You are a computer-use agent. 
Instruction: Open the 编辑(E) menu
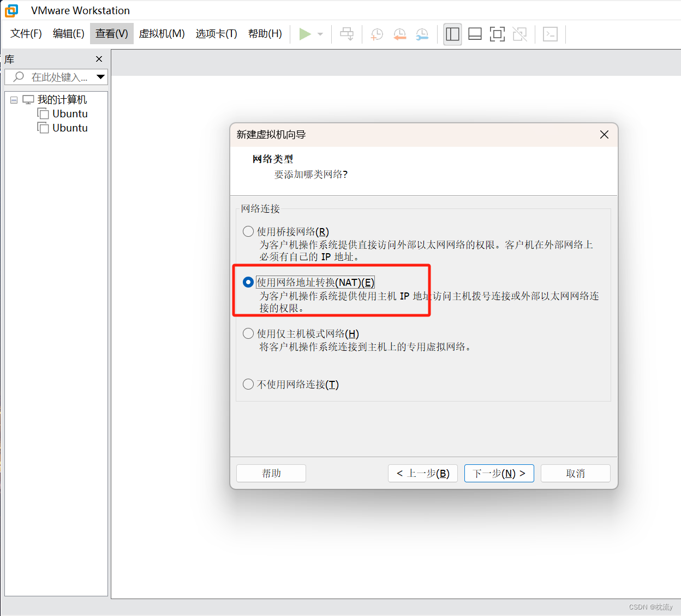(x=69, y=34)
